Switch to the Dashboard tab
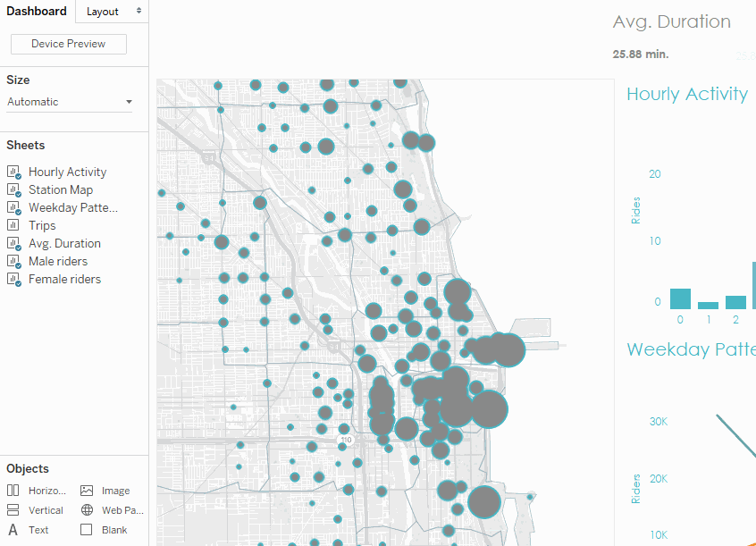756x546 pixels. [37, 12]
